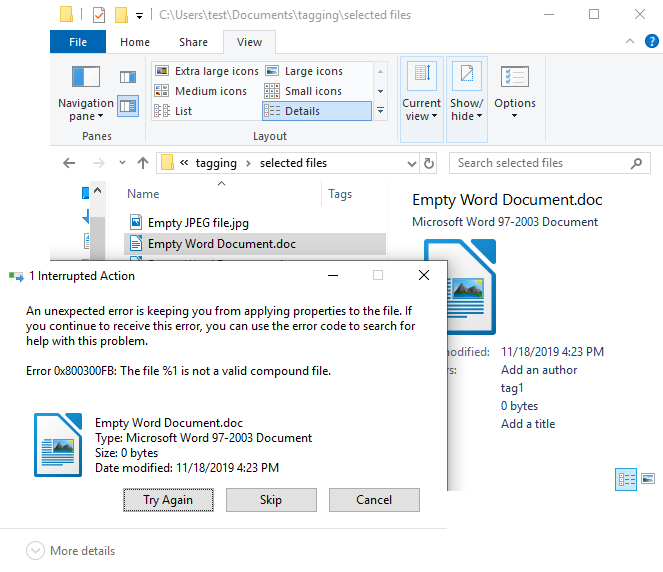Skip the interrupted action
The image size is (663, 572).
point(271,500)
